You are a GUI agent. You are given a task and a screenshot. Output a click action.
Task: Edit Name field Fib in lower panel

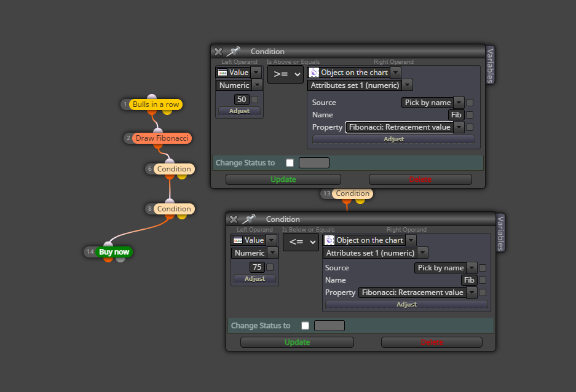pyautogui.click(x=469, y=280)
